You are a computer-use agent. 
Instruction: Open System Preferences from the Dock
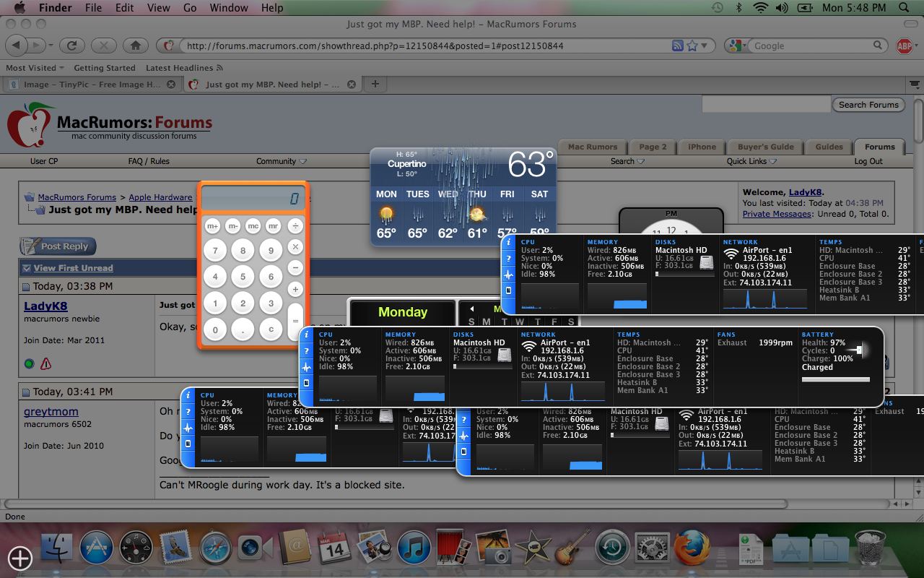coord(652,548)
